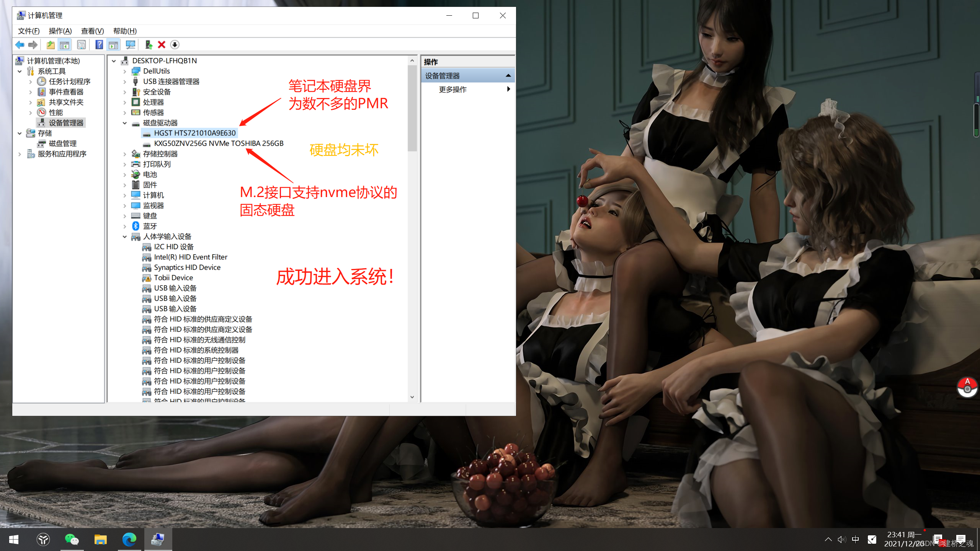Click the up one level folder icon
Viewport: 980px width, 551px height.
(51, 45)
